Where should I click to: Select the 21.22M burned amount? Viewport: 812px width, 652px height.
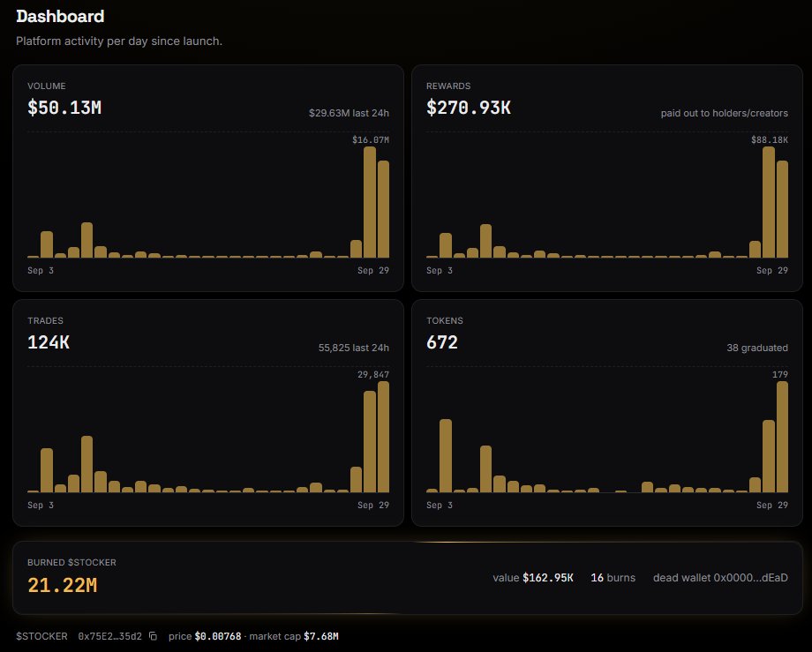[63, 585]
